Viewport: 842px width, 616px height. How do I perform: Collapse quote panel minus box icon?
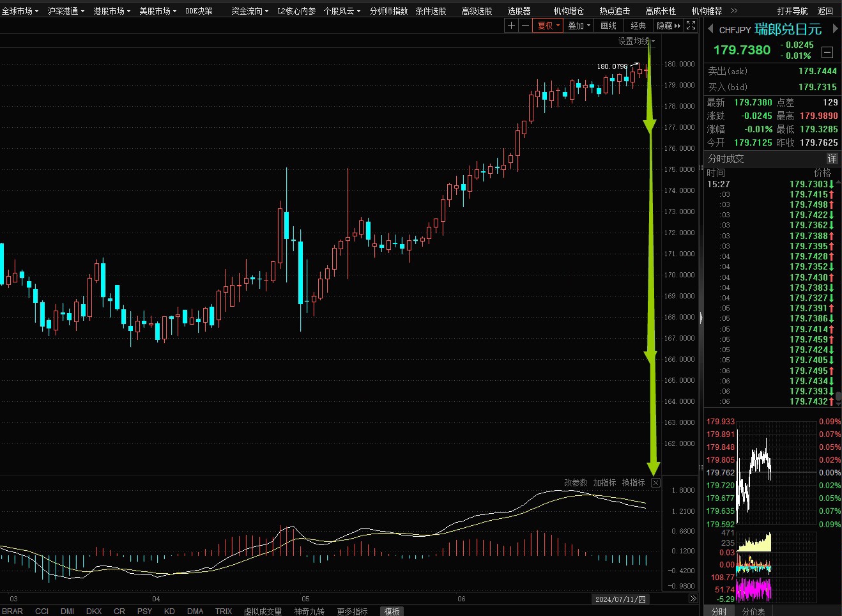(x=827, y=52)
